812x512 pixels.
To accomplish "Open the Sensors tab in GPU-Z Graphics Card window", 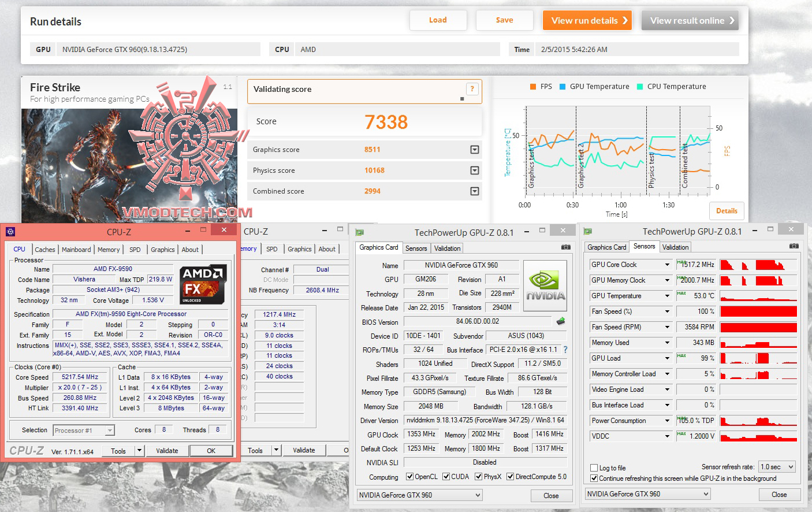I will tap(416, 248).
